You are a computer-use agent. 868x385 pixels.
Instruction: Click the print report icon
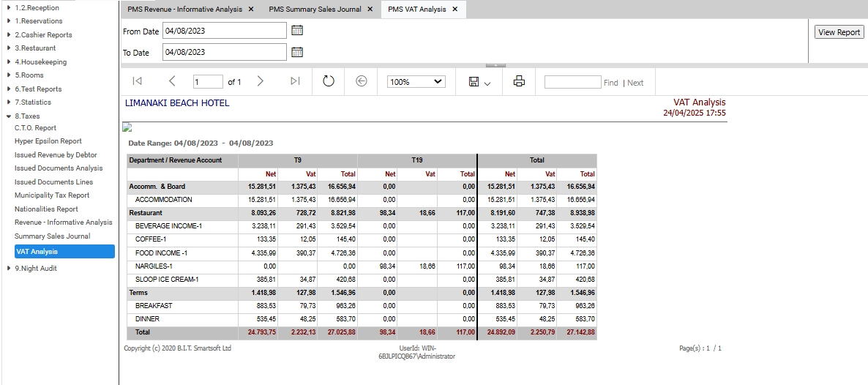tap(519, 81)
